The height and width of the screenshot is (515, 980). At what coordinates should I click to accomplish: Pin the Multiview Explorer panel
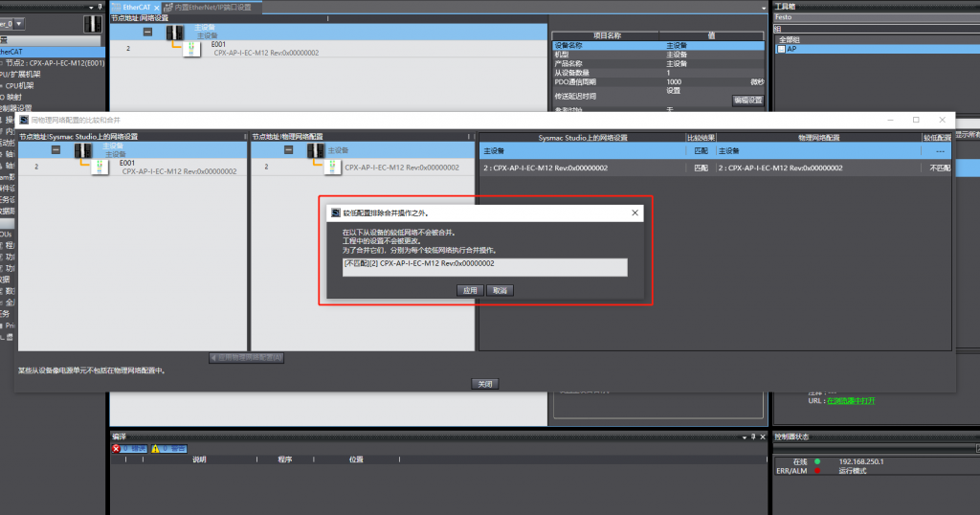100,7
